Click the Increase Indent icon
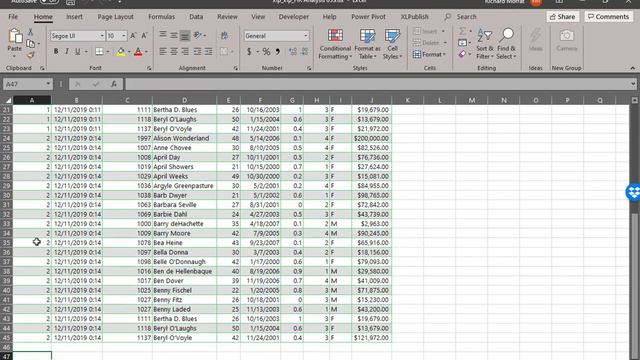Viewport: 640px width, 360px height. click(209, 51)
